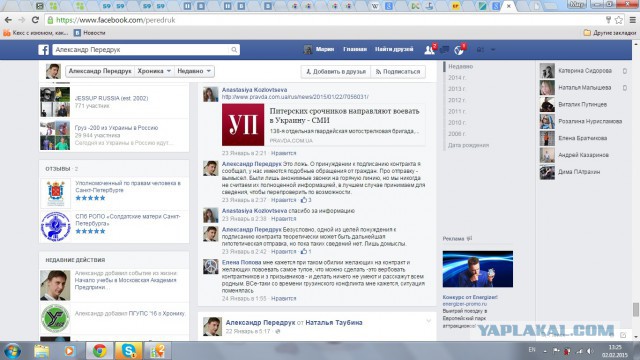Open Солдатские матери Санкт-Петербурга review
The image size is (640, 360).
point(128,220)
